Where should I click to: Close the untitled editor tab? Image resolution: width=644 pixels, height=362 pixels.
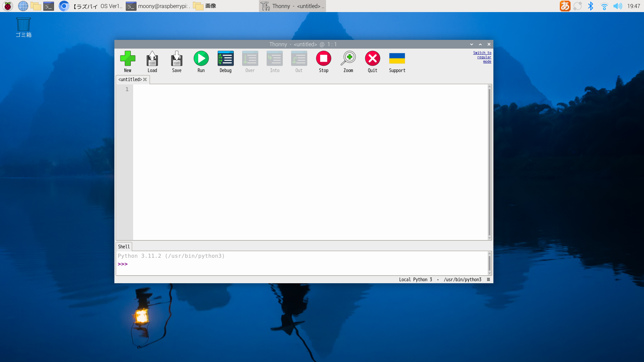(x=145, y=79)
